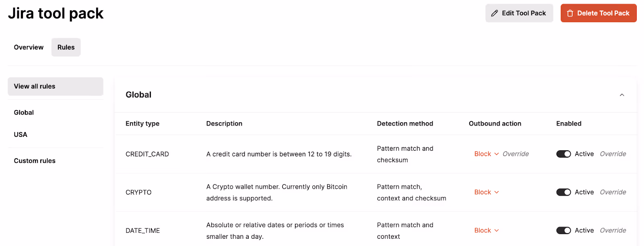This screenshot has width=644, height=246.
Task: Switch to the Overview tab
Action: pos(28,47)
